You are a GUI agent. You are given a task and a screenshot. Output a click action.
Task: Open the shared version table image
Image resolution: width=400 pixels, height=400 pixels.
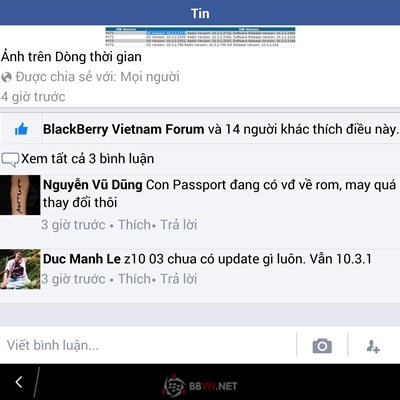[200, 37]
